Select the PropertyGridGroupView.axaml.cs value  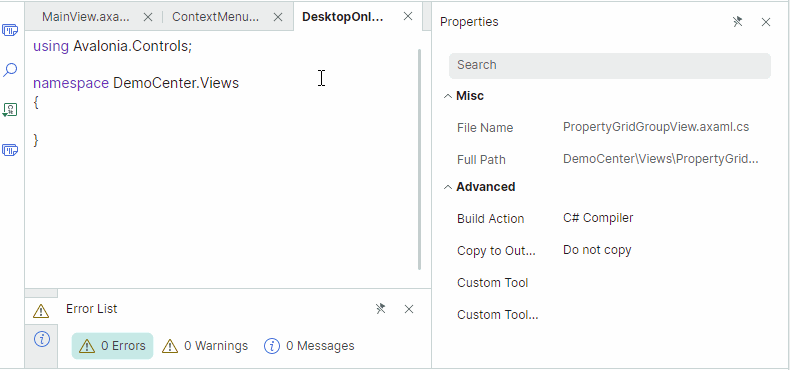656,127
